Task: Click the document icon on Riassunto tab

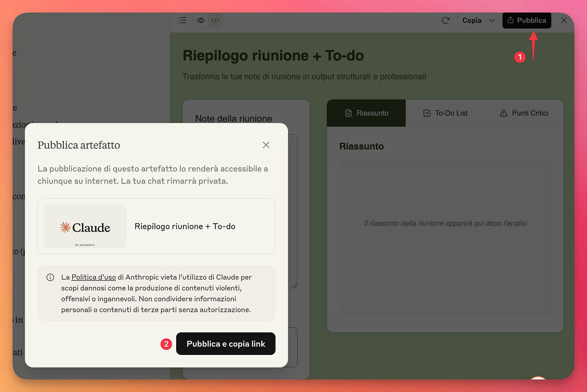Action: (x=348, y=113)
